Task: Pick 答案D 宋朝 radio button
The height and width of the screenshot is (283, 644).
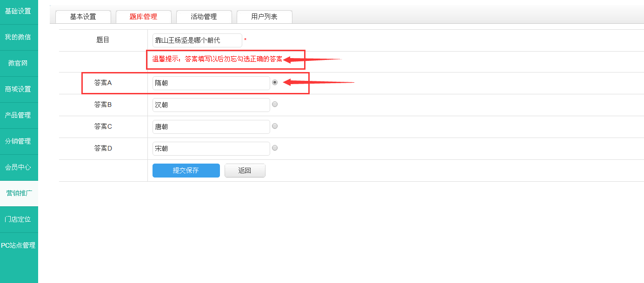Action: pos(275,148)
